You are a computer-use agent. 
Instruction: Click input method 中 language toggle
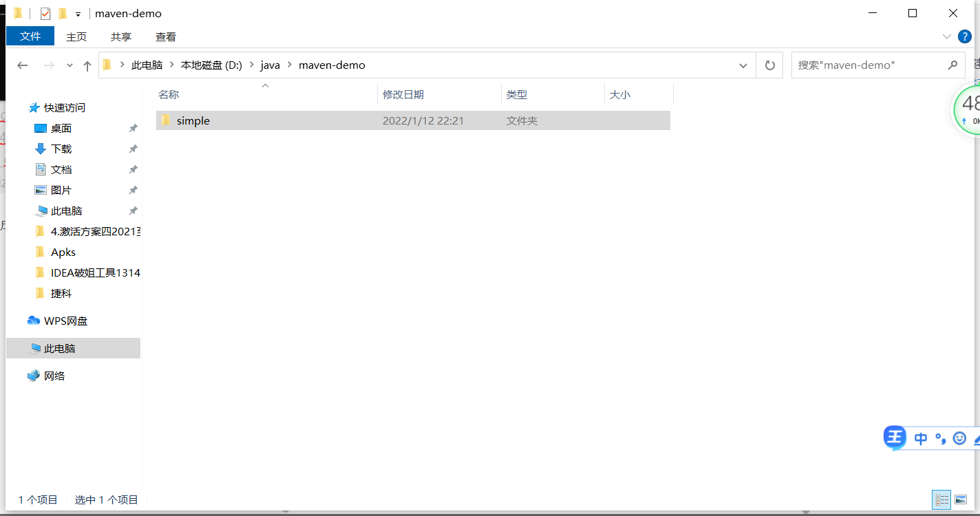click(921, 438)
